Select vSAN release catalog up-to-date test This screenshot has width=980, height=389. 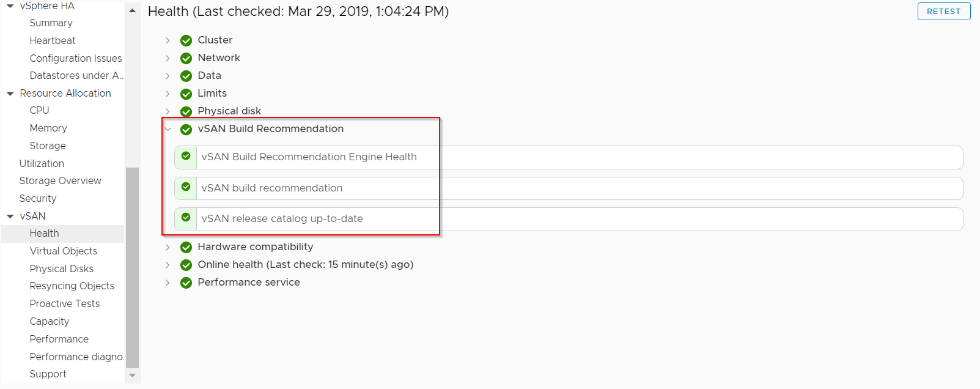tap(569, 219)
